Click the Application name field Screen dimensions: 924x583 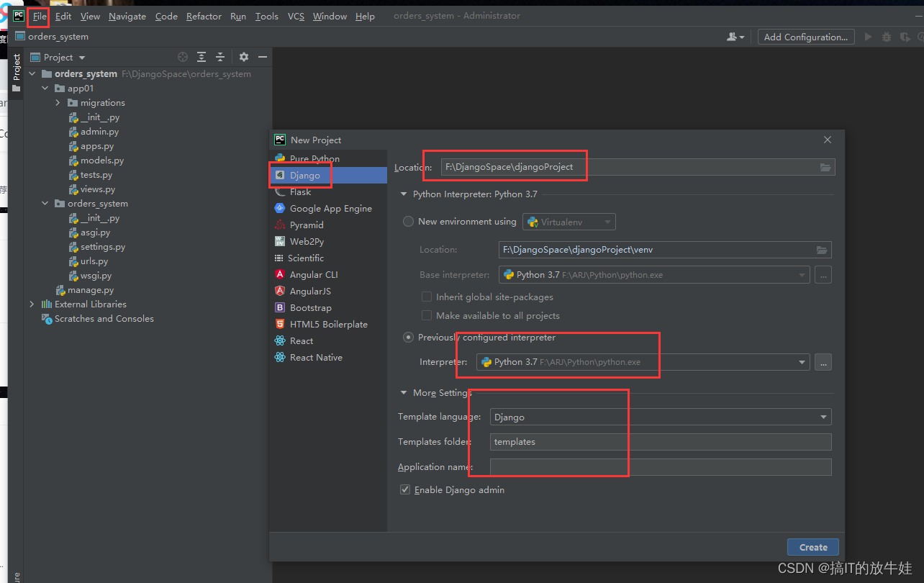pyautogui.click(x=661, y=467)
